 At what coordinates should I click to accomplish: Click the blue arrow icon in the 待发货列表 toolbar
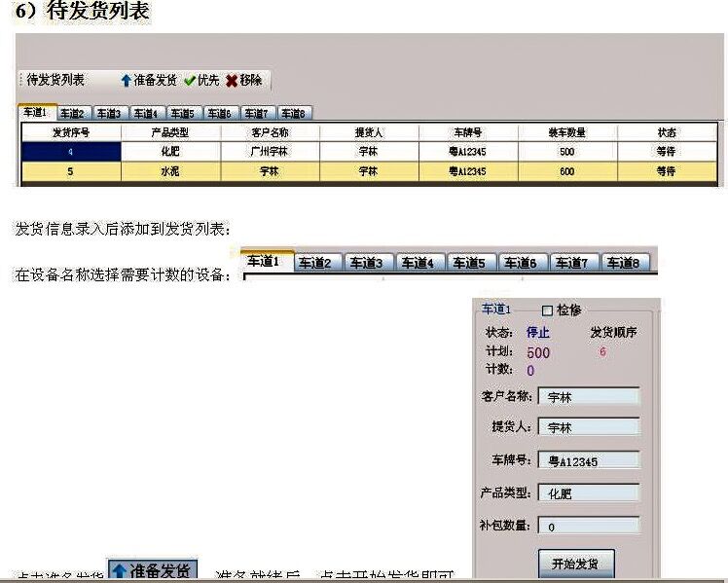coord(126,81)
